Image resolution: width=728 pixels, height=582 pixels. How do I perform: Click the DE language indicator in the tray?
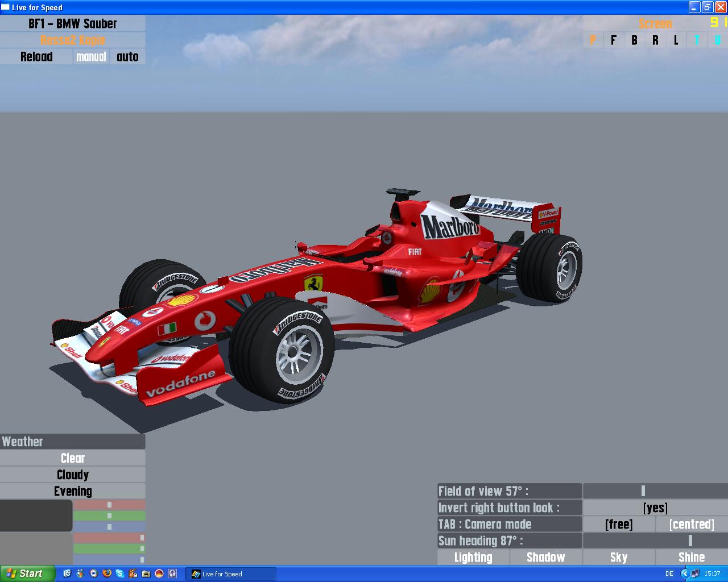(669, 574)
